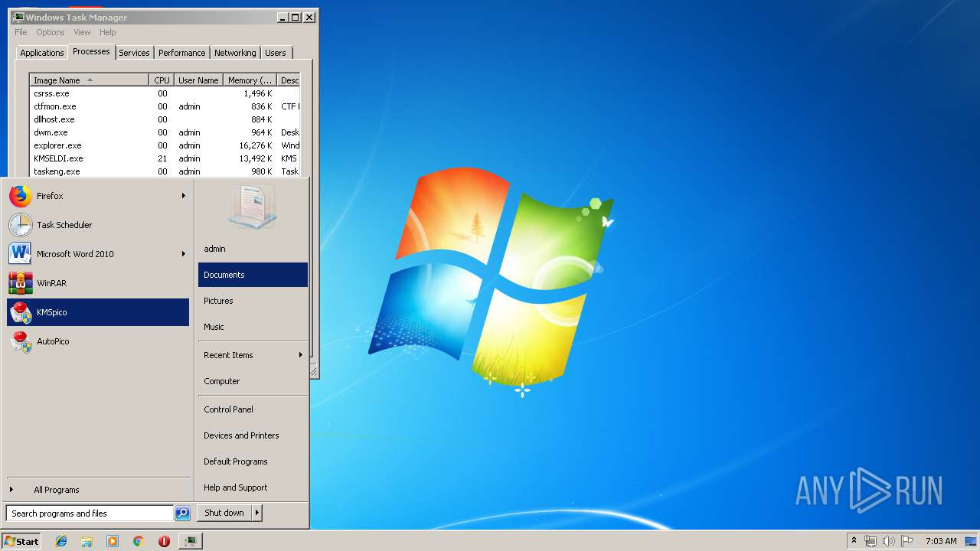Open Documents from the Start menu
980x551 pixels.
253,275
